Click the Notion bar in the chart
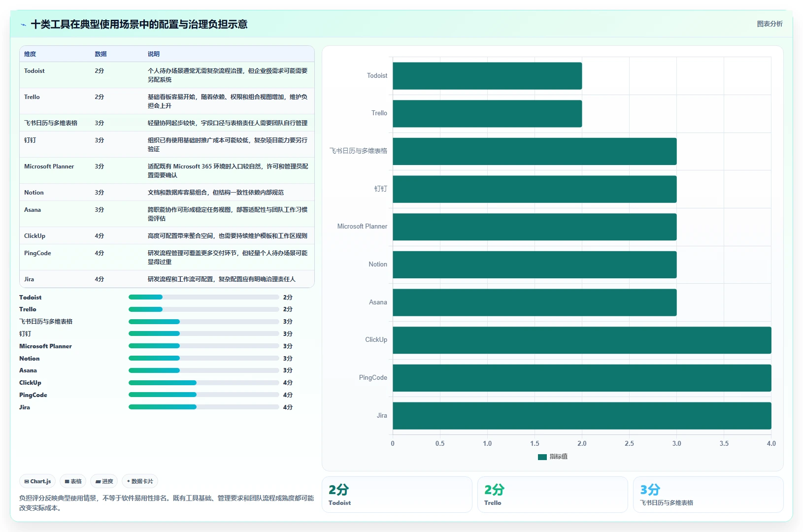The height and width of the screenshot is (532, 803). (x=535, y=265)
